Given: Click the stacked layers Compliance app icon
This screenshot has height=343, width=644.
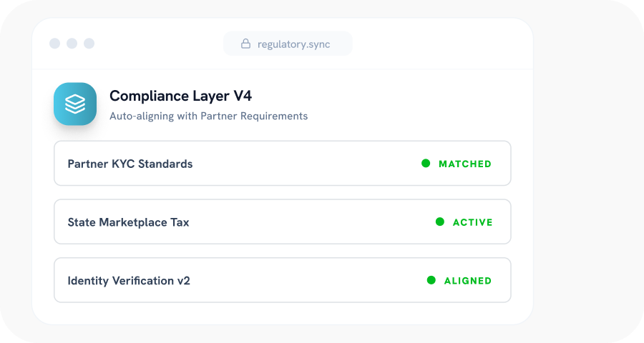Looking at the screenshot, I should click(x=75, y=104).
